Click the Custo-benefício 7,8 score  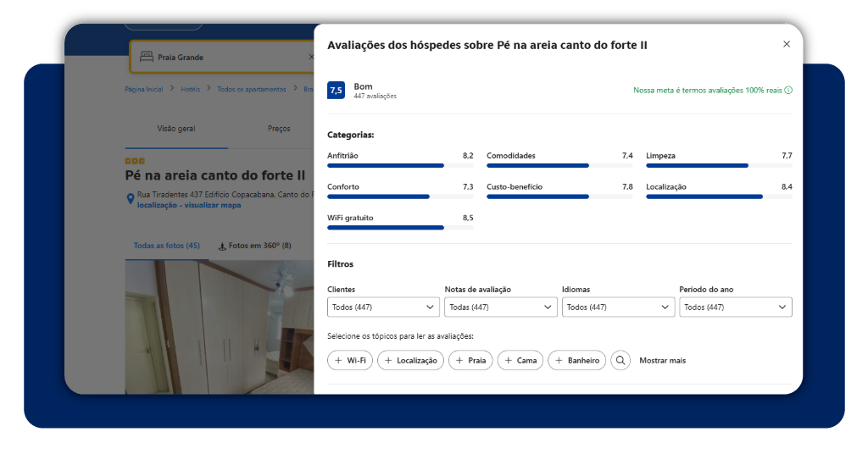coord(627,187)
